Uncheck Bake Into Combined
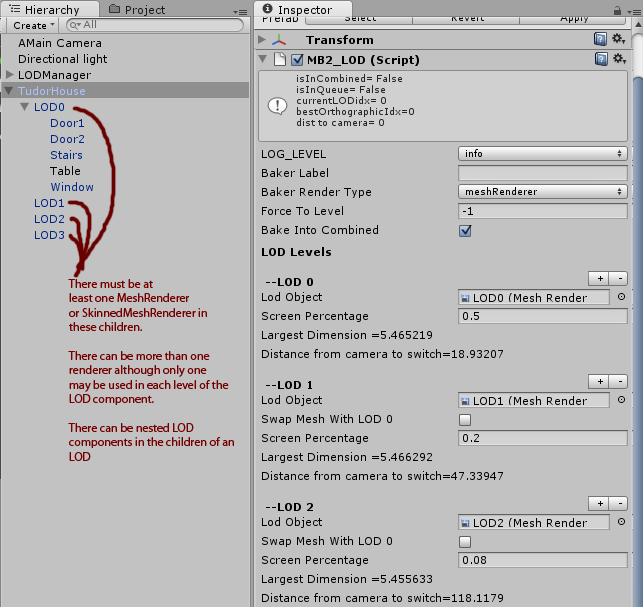 pyautogui.click(x=465, y=230)
